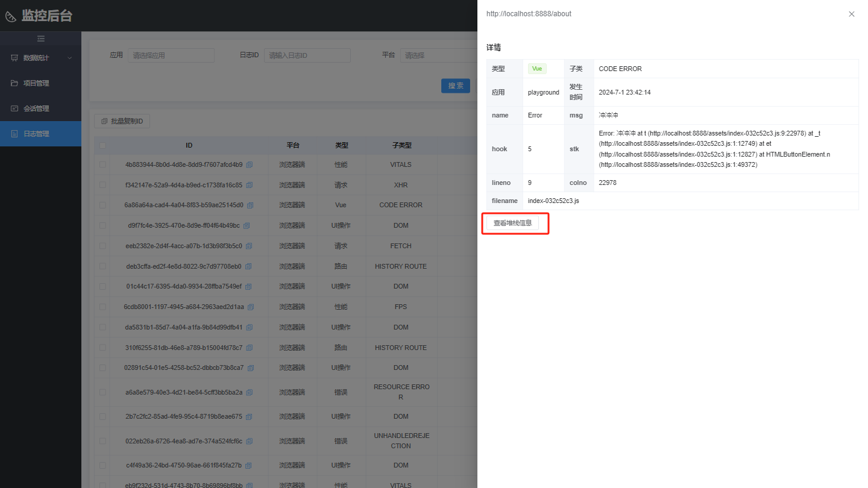
Task: Copy the ID d9f7fc4e using its icon
Action: pos(246,226)
